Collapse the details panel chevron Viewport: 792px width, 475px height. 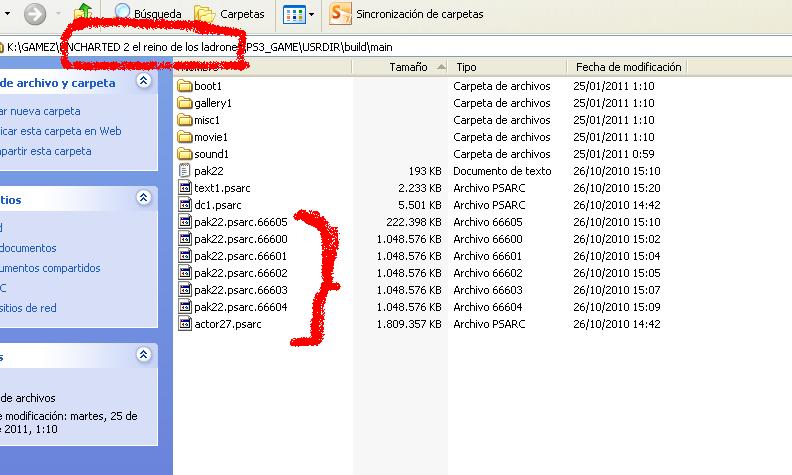[143, 355]
